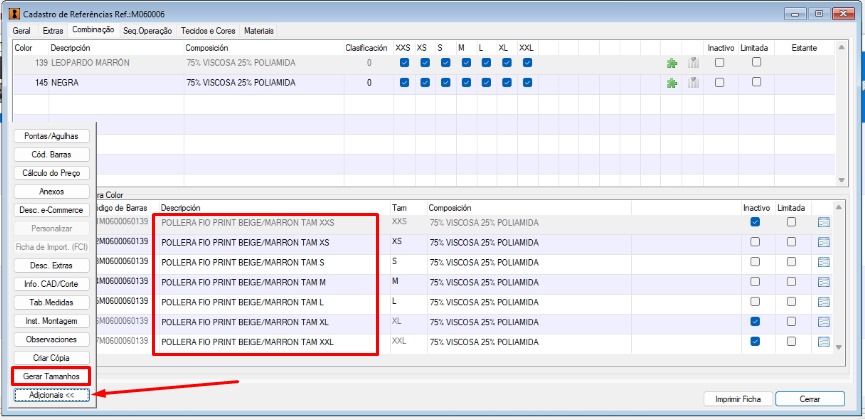The height and width of the screenshot is (420, 865).
Task: Open the Tecidos e Cores tab
Action: tap(209, 31)
